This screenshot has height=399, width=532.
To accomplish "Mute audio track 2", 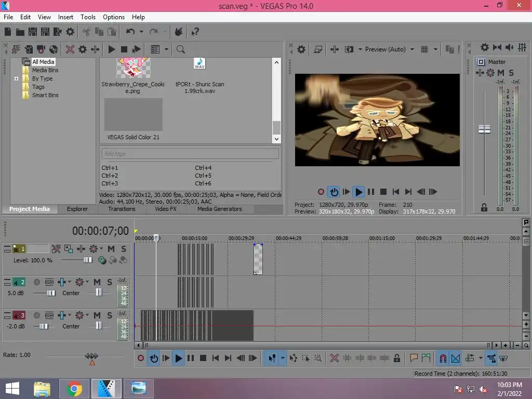I will tap(97, 282).
